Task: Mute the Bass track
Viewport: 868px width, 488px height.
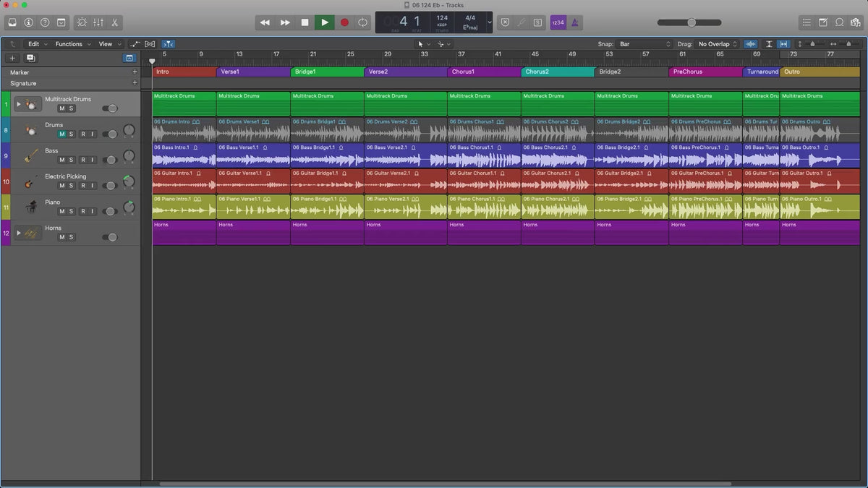Action: point(61,160)
